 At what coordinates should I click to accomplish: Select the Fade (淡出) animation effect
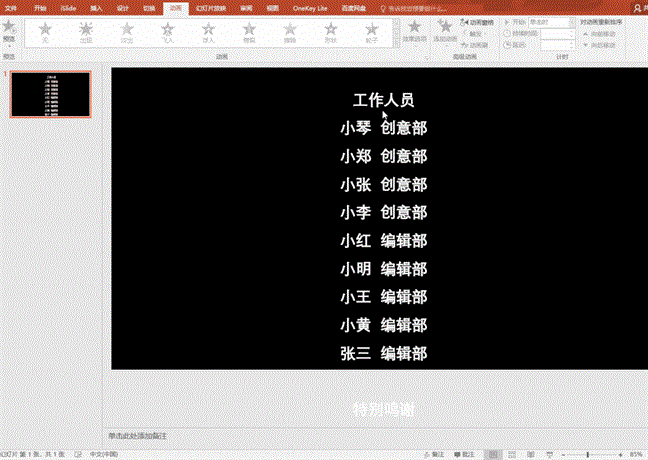tap(126, 31)
